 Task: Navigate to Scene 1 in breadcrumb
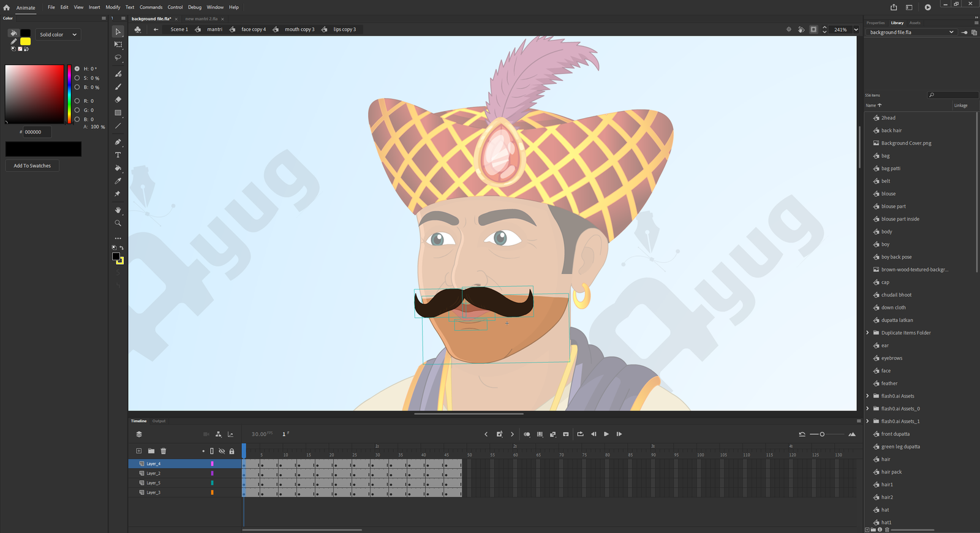pyautogui.click(x=179, y=29)
